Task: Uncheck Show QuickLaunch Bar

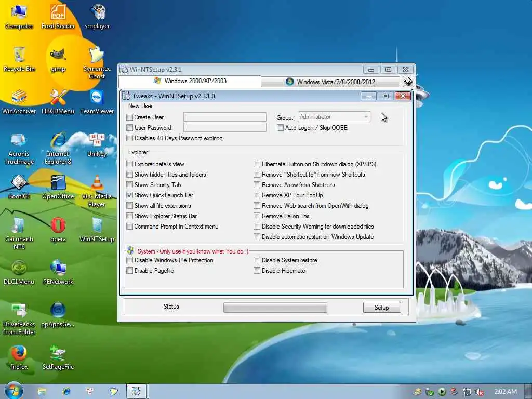Action: tap(129, 195)
